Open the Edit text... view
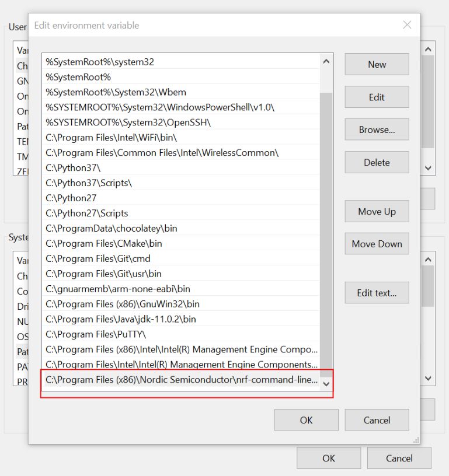 coord(377,293)
